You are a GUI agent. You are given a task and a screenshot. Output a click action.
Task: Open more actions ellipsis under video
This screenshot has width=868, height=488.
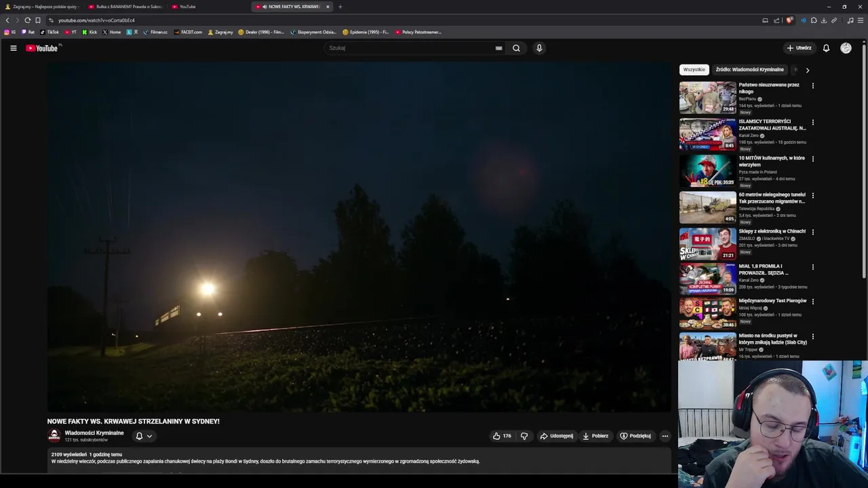tap(665, 436)
